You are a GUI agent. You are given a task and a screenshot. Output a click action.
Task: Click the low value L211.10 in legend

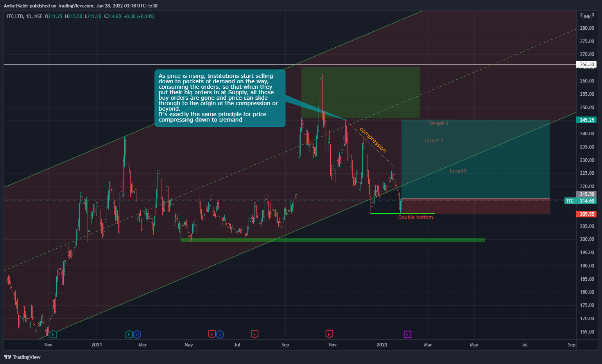[x=93, y=16]
